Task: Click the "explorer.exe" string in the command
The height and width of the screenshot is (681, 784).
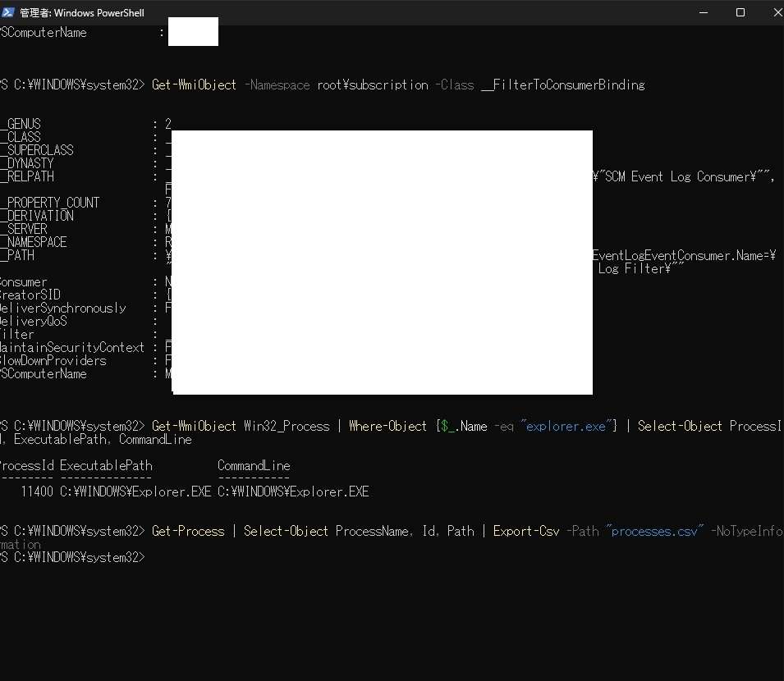Action: pyautogui.click(x=567, y=426)
